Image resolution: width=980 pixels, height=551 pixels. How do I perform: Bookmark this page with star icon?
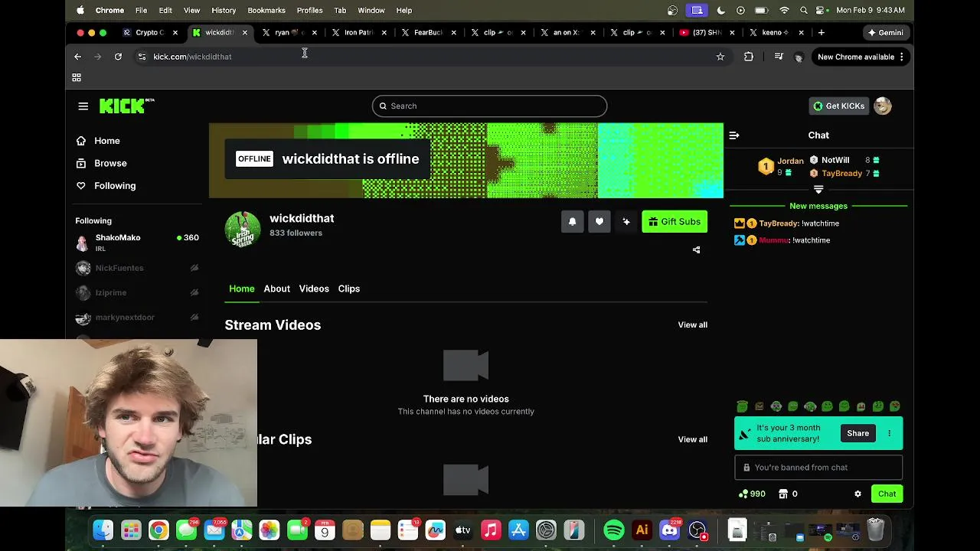tap(720, 57)
